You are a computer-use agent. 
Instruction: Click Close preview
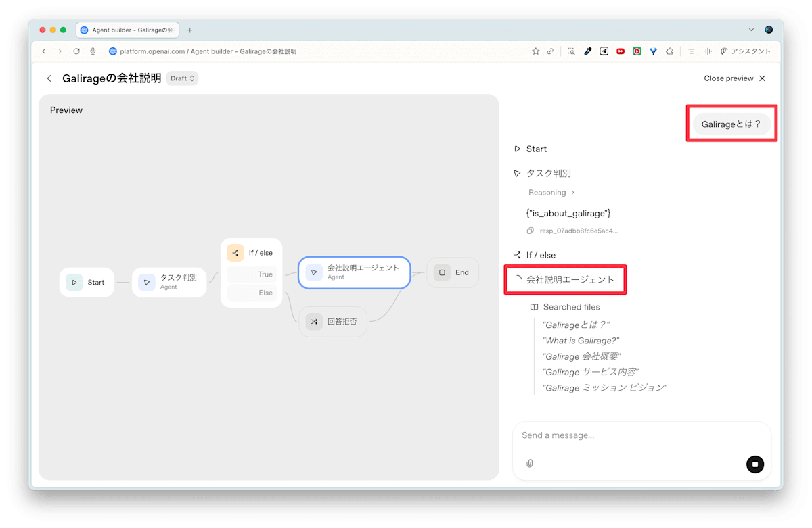[x=734, y=78]
